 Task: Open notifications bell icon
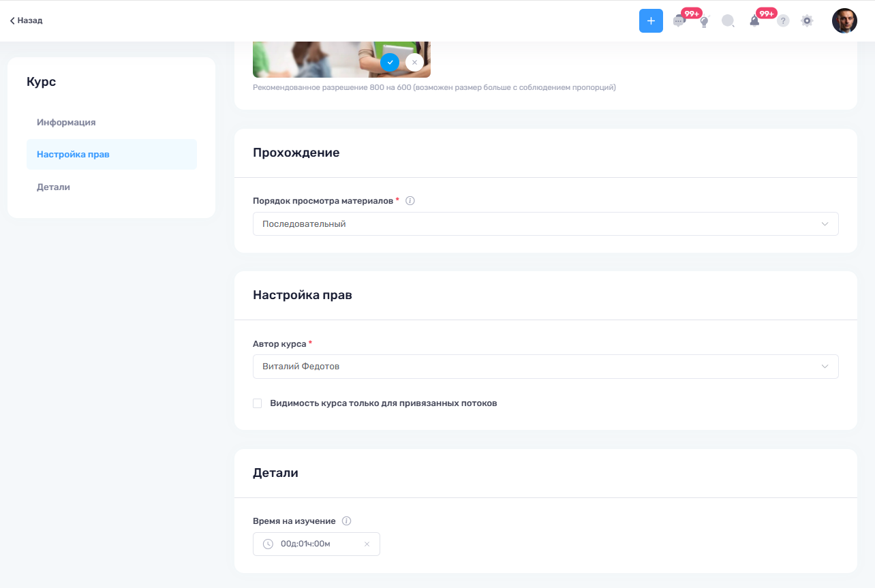point(754,21)
